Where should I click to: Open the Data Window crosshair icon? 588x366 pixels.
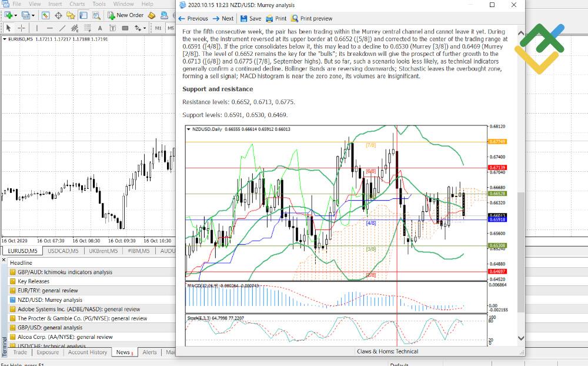[59, 15]
